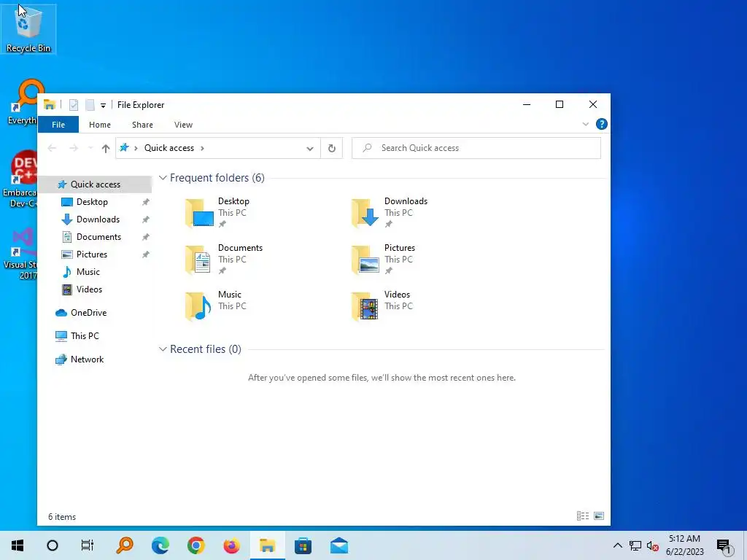Open clock showing 5:12 AM
Screen dimensions: 747x560
tap(684, 545)
